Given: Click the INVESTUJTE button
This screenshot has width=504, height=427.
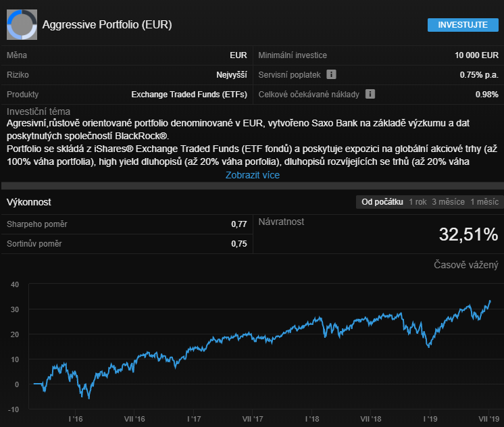Looking at the screenshot, I should coord(463,25).
